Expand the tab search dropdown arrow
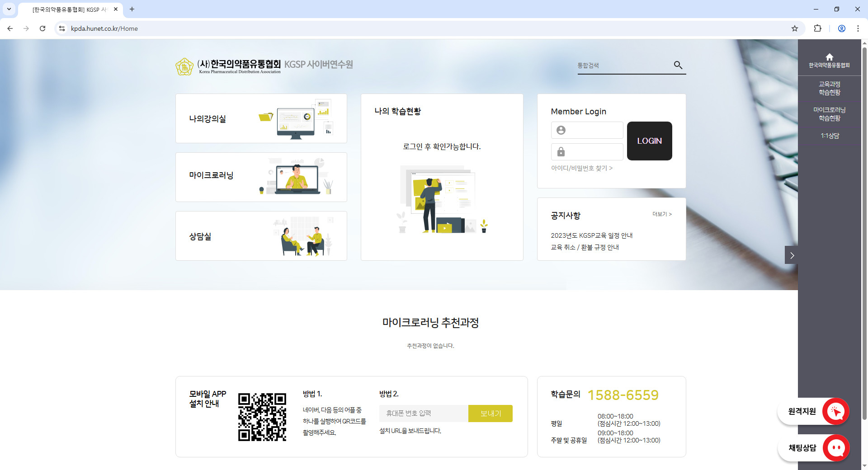This screenshot has width=868, height=470. pyautogui.click(x=9, y=9)
